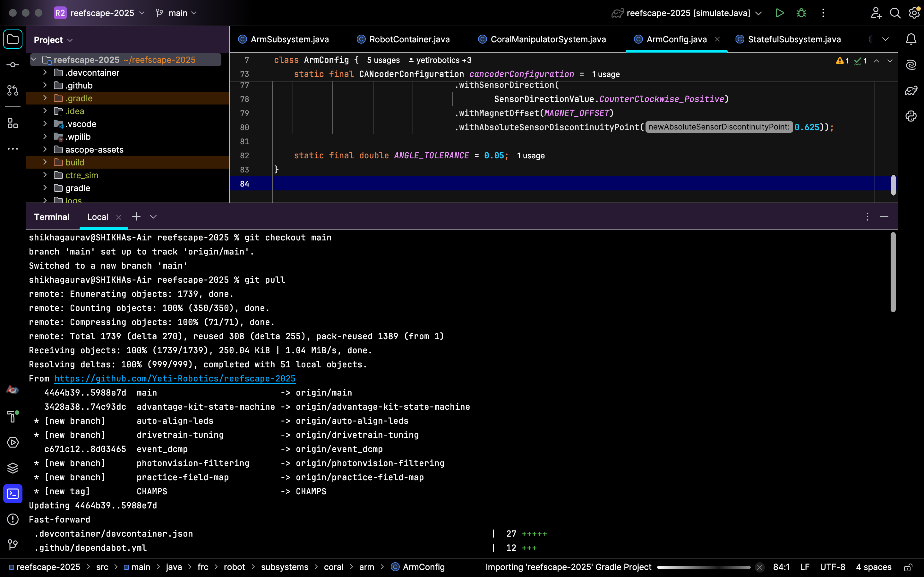Screen dimensions: 924x577
Task: Start debugging with the bug icon
Action: coord(801,13)
